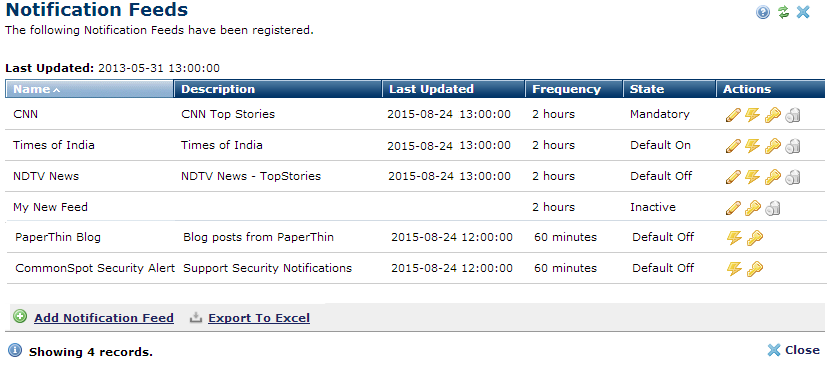The image size is (828, 368).
Task: Click the delete icon for My New Feed
Action: (773, 208)
